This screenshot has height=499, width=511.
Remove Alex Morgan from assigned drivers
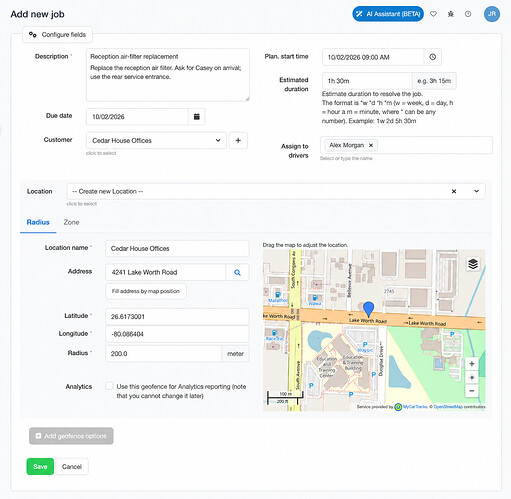[371, 145]
